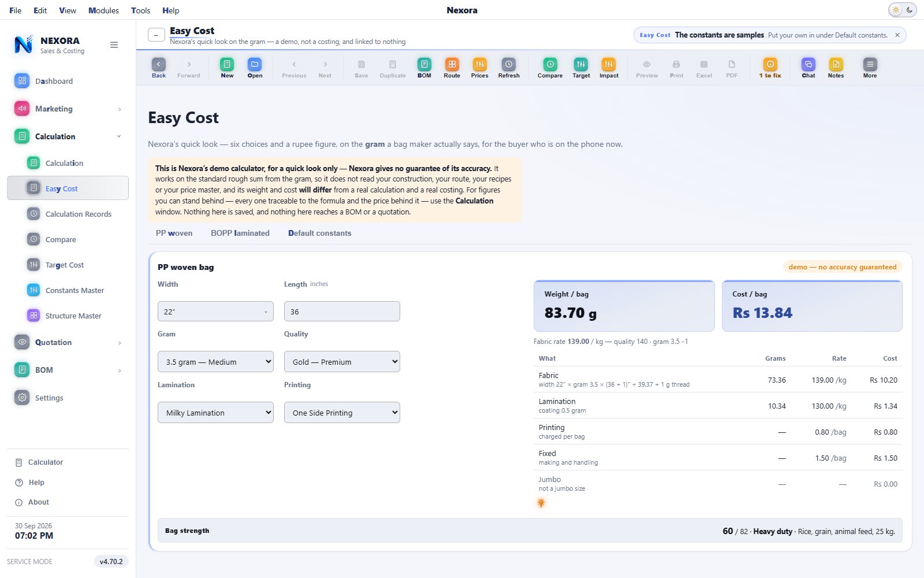Switch to light theme via sun icon
Image resolution: width=924 pixels, height=578 pixels.
tap(896, 10)
